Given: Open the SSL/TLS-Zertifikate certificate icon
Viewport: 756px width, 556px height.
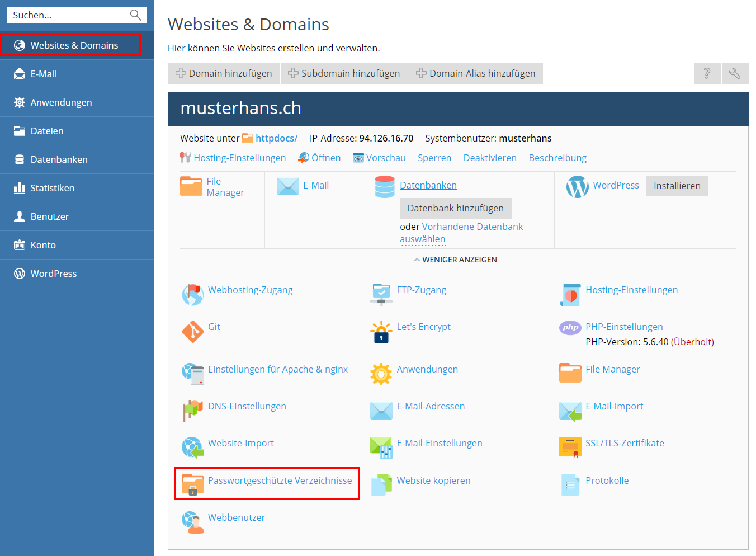Looking at the screenshot, I should tap(570, 447).
